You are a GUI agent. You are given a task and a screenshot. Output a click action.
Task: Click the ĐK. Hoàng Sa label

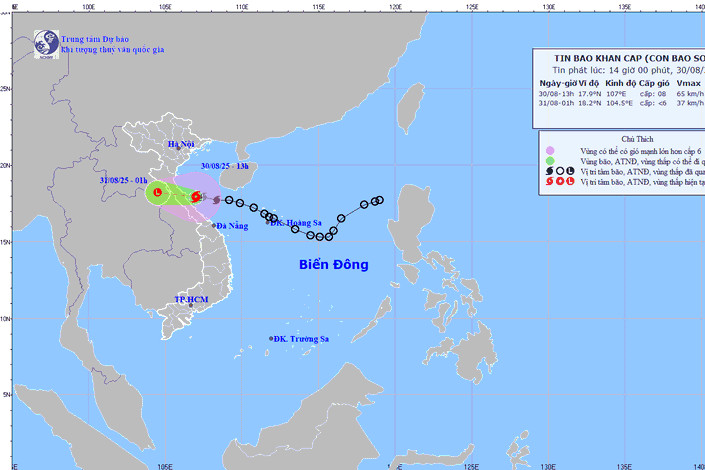(299, 223)
